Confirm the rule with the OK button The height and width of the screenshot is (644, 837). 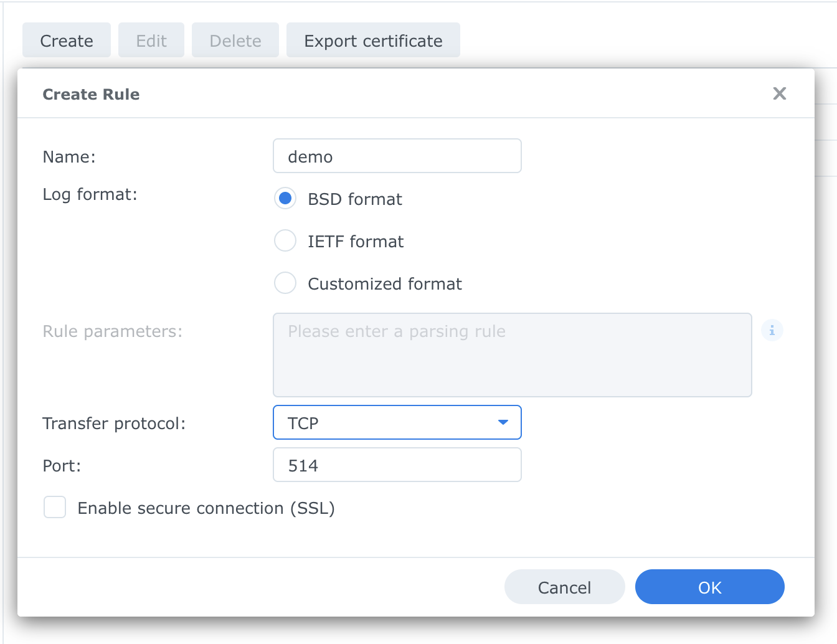pyautogui.click(x=709, y=587)
